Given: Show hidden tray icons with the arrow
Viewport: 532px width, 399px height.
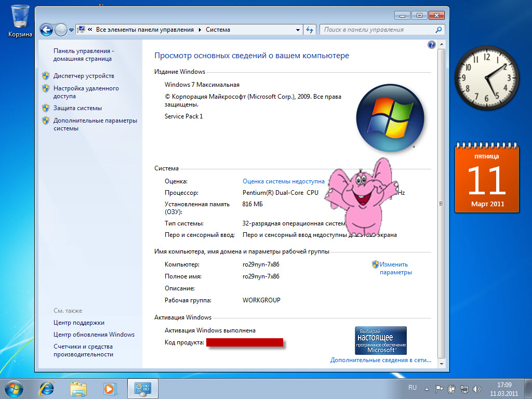Looking at the screenshot, I should click(x=427, y=389).
